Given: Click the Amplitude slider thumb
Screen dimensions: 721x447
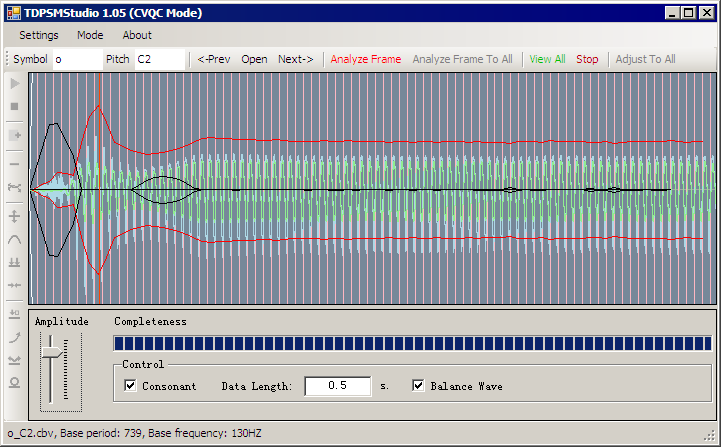Looking at the screenshot, I should coord(52,352).
